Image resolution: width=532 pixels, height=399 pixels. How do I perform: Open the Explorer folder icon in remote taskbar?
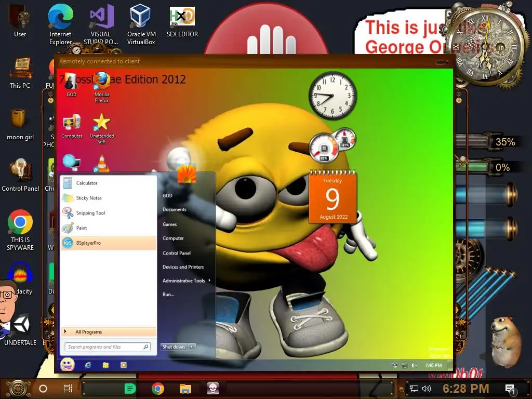[106, 365]
